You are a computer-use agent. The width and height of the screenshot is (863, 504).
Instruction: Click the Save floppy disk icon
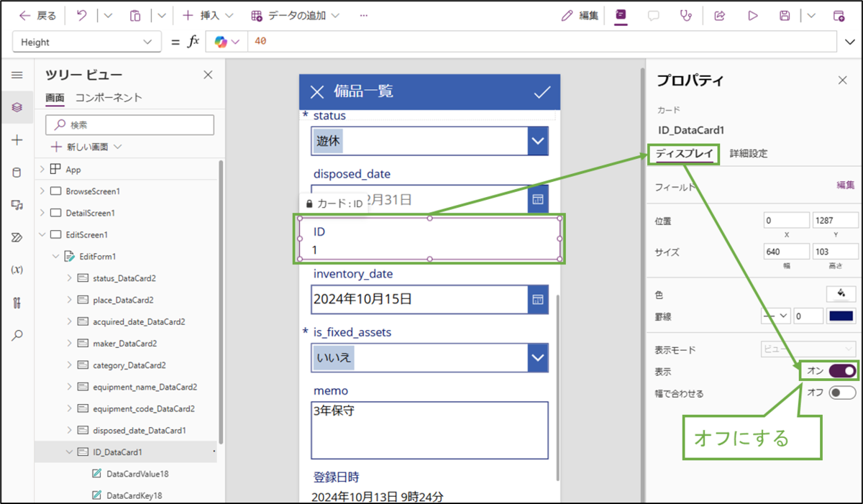(785, 15)
